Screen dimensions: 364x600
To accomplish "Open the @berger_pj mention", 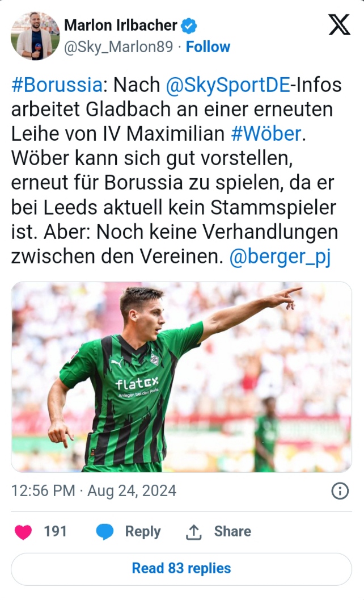I will tap(280, 257).
